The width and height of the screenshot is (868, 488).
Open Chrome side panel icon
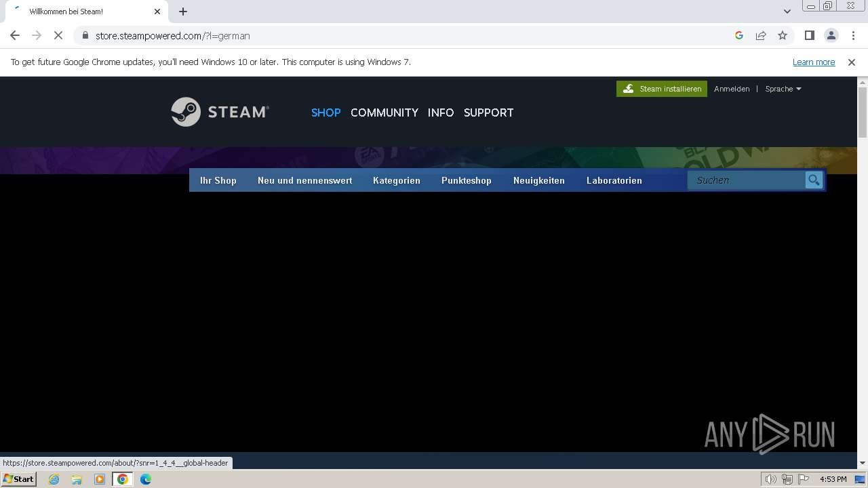click(810, 35)
